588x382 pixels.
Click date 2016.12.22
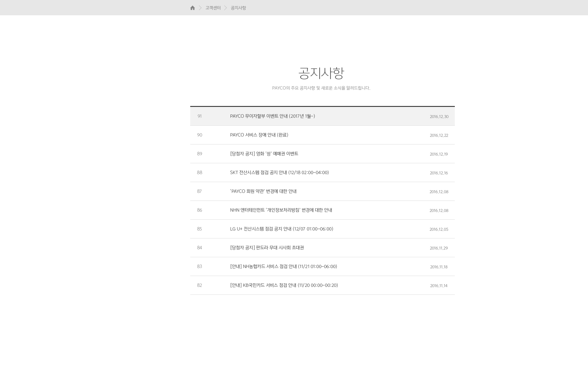(x=439, y=135)
